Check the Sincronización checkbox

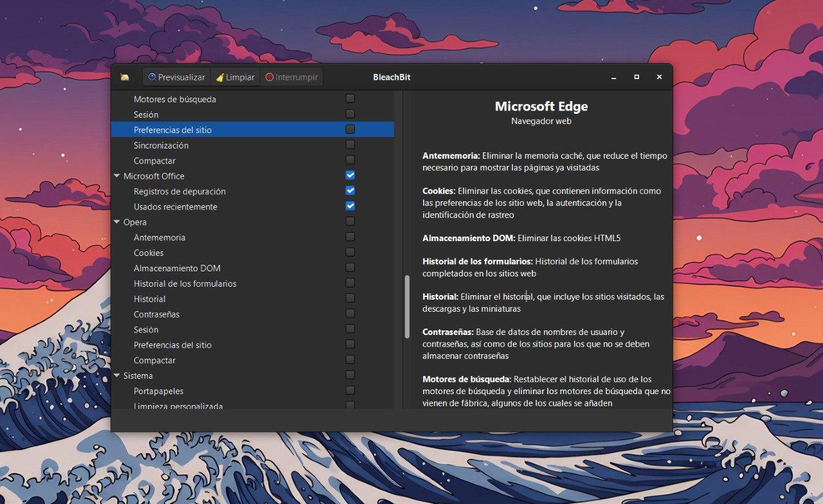(350, 145)
